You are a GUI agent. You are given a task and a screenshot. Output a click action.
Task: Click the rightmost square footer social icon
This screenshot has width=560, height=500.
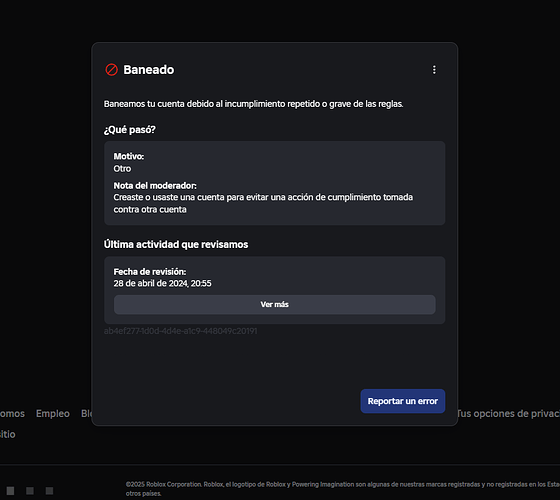tap(49, 491)
